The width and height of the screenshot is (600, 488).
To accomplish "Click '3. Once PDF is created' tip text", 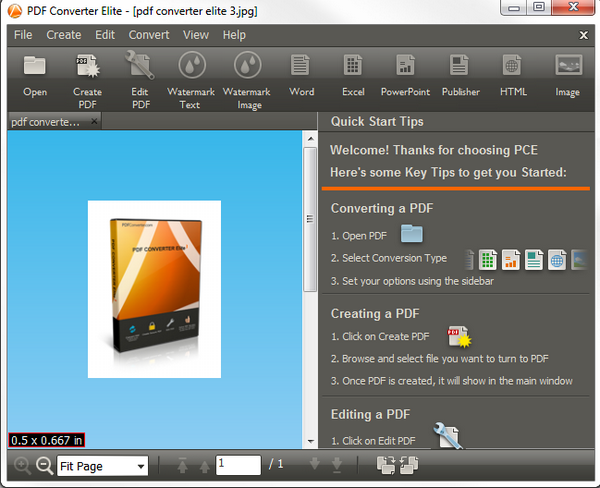I will point(452,381).
